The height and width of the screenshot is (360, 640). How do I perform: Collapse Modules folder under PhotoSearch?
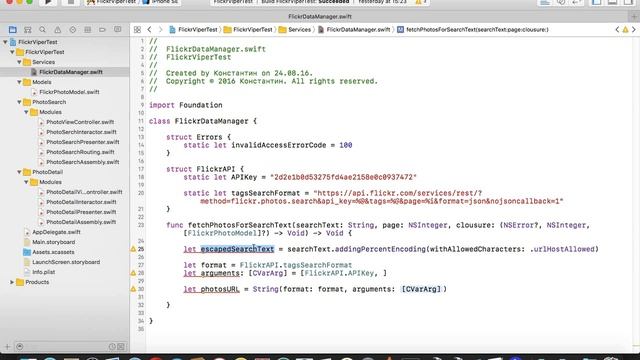(26, 112)
